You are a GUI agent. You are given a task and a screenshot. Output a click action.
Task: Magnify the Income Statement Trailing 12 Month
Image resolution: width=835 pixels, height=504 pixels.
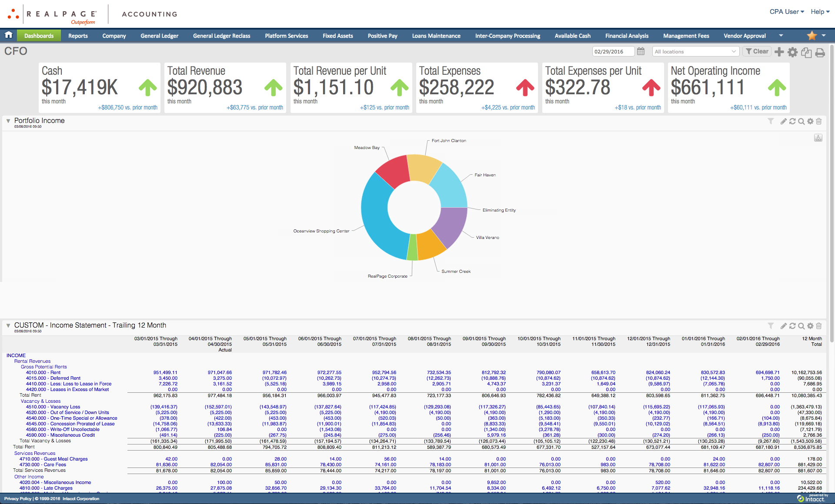[801, 326]
